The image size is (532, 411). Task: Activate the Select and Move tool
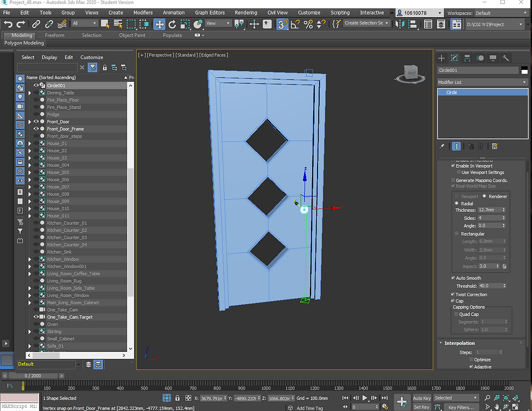[x=159, y=24]
